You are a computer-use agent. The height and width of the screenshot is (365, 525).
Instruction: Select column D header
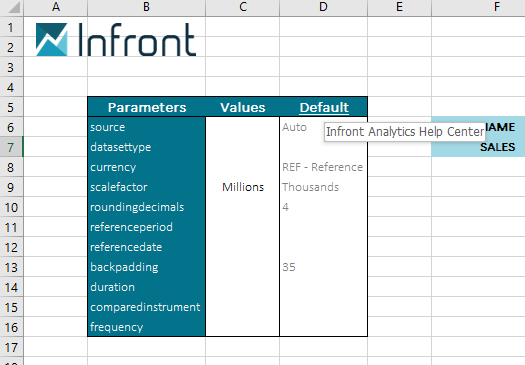323,7
